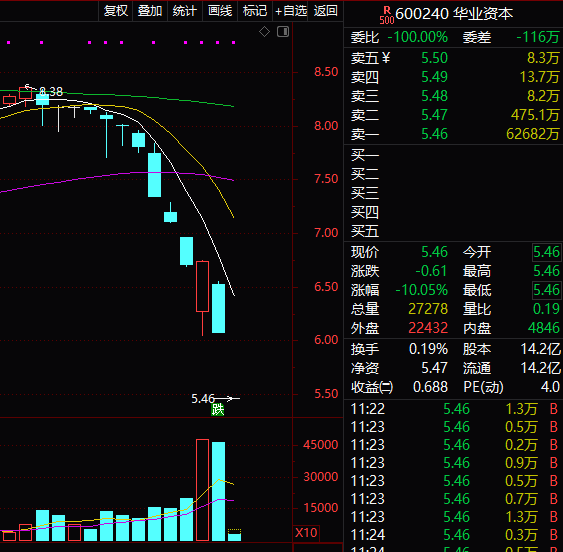Click the 叠加 overlay button
Screen dimensions: 563x552
tap(150, 11)
